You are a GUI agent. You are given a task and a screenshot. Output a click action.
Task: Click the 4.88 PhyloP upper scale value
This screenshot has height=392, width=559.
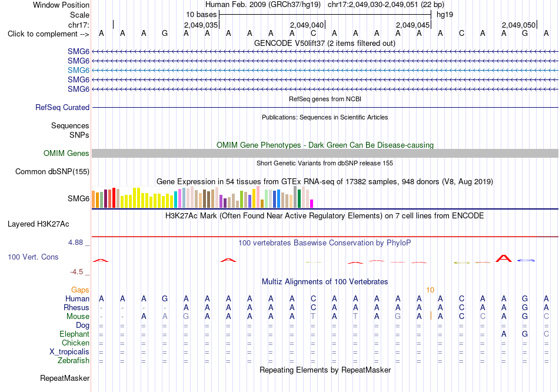(75, 242)
